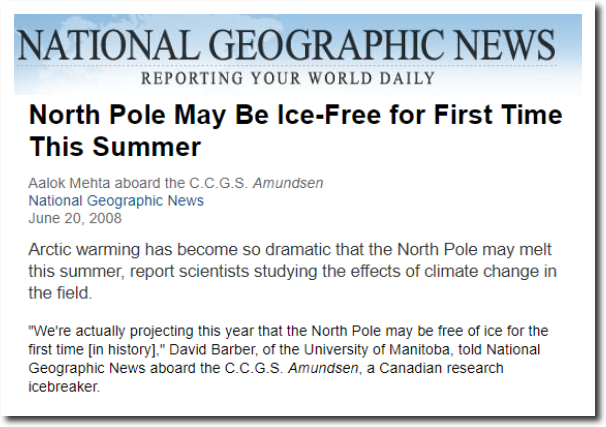The image size is (606, 427).
Task: Click the "Reporting Your World Daily" tagline
Action: coord(288,78)
